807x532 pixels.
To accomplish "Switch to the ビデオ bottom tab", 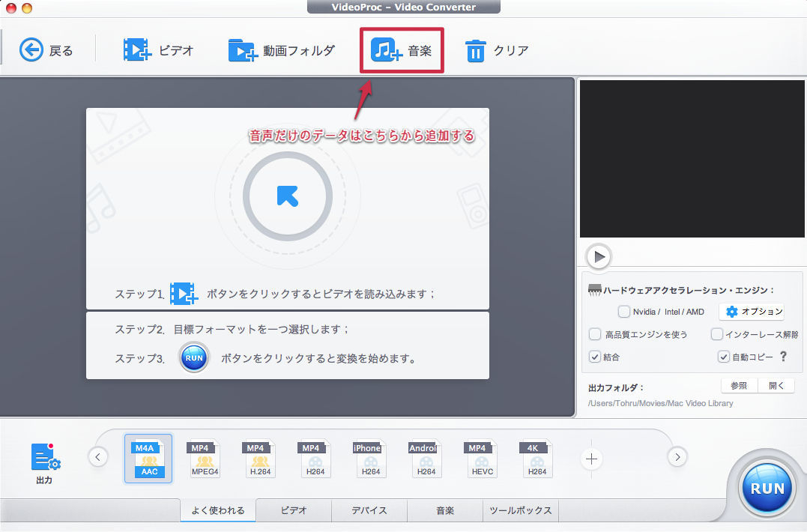I will click(294, 510).
